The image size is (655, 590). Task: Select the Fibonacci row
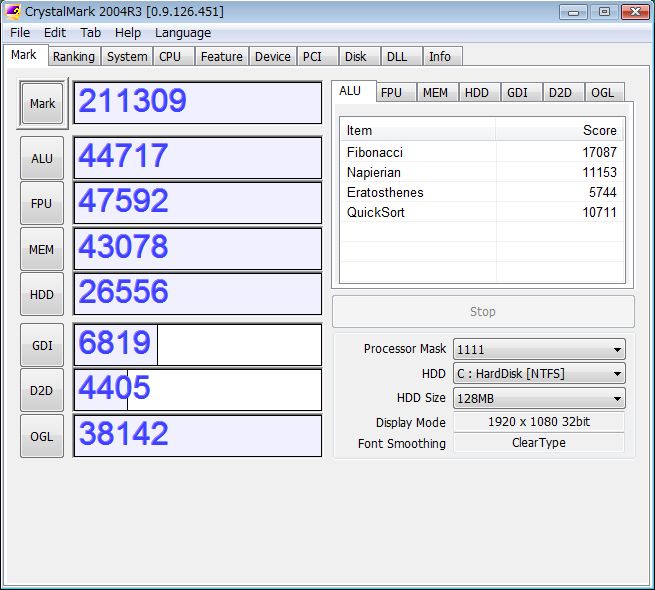point(482,152)
